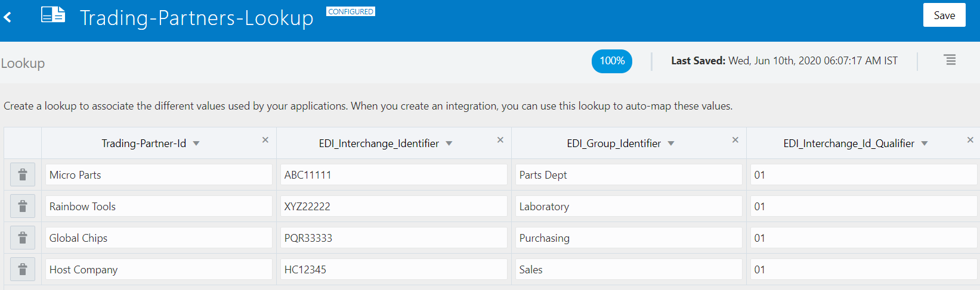The width and height of the screenshot is (980, 290).
Task: Edit the Laboratory group field
Action: click(629, 206)
